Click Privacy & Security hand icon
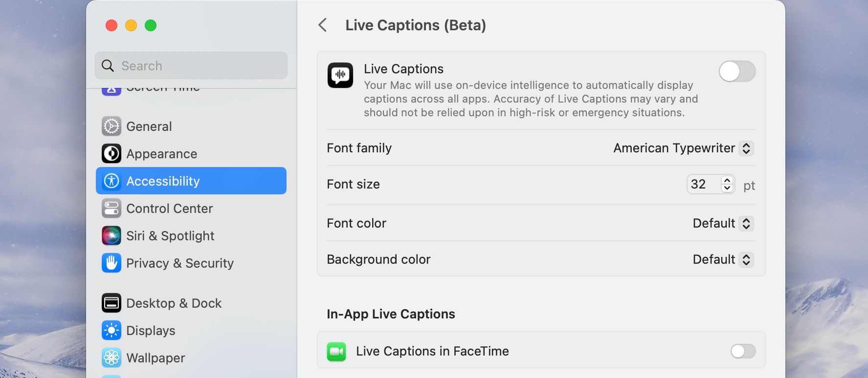868x378 pixels. [x=111, y=263]
